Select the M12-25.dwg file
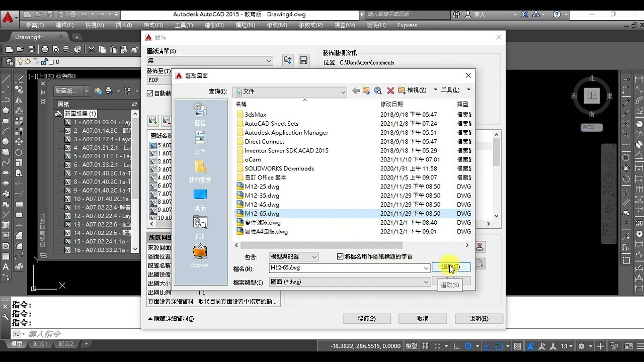Image resolution: width=644 pixels, height=362 pixels. [x=262, y=187]
